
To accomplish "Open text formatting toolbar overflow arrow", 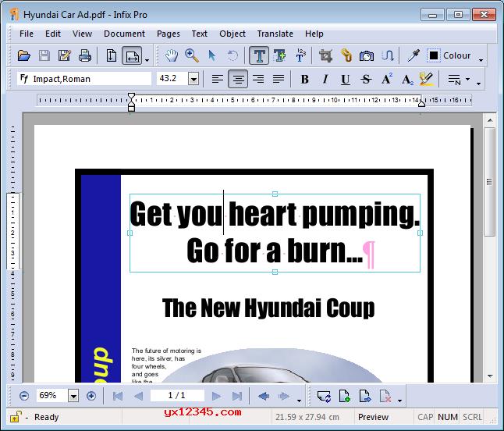I will (478, 84).
